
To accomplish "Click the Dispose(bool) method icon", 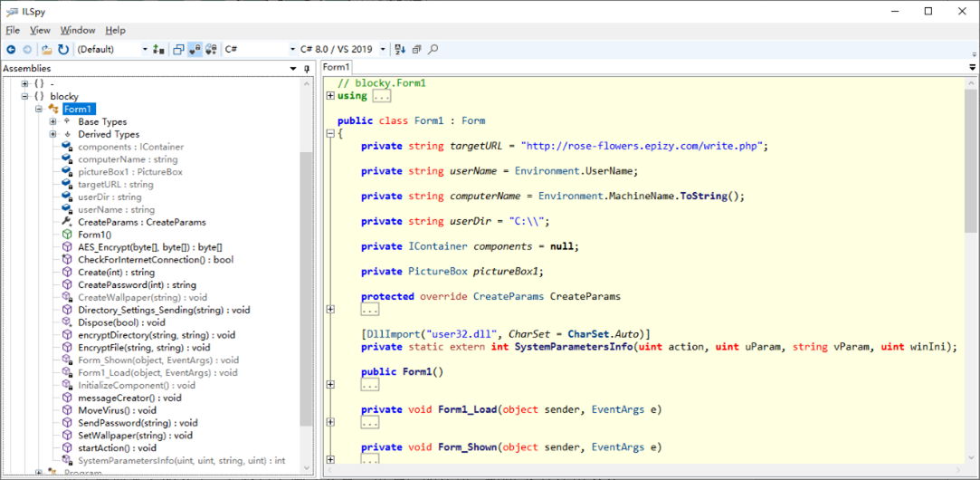I will 68,322.
